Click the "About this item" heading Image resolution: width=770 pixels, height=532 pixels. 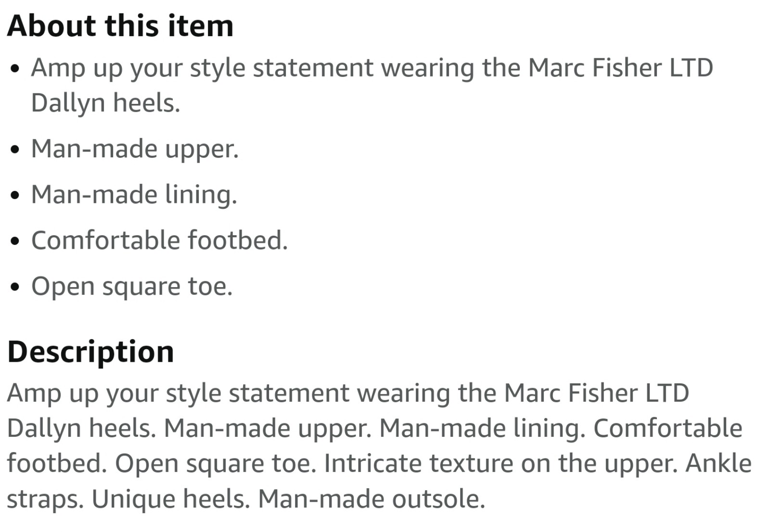pos(120,25)
